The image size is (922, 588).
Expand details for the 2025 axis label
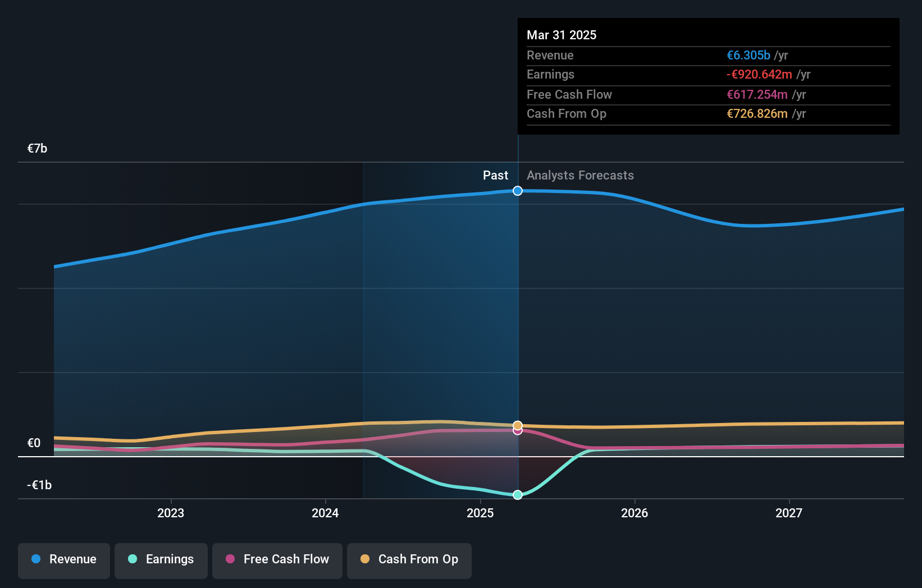[480, 513]
